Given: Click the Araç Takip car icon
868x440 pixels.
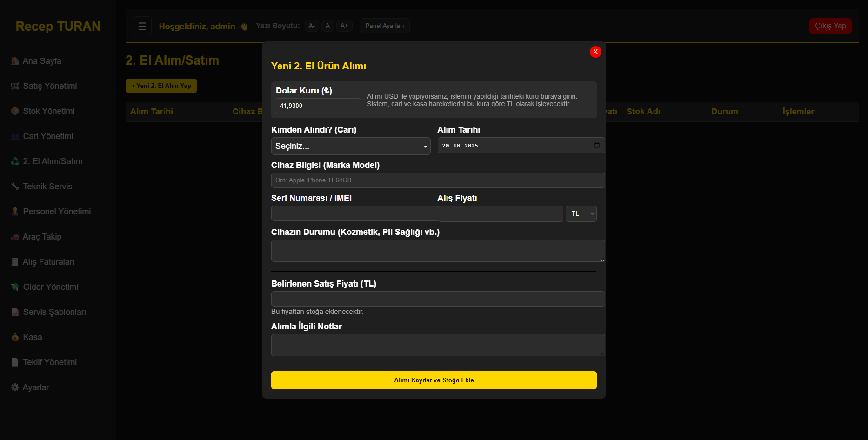Looking at the screenshot, I should point(15,237).
